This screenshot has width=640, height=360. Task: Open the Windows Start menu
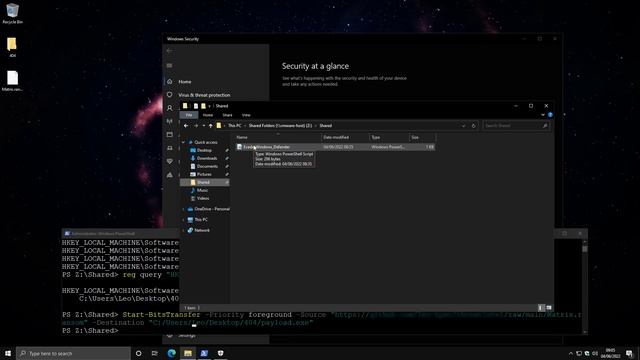[x=8, y=353]
